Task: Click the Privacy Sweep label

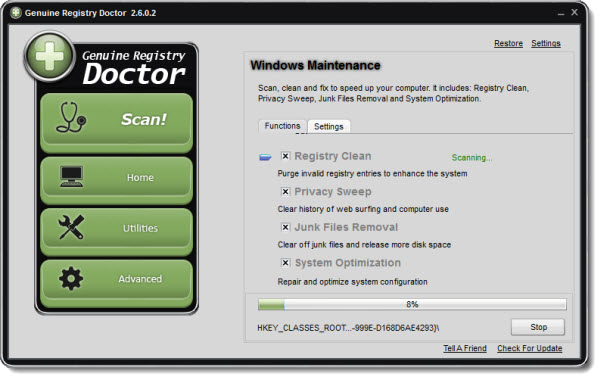Action: click(333, 192)
